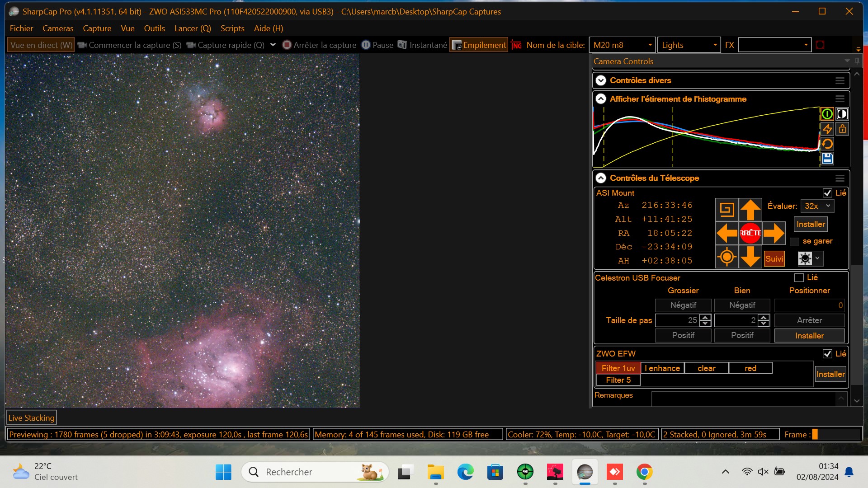Open menu for histogram stretch panel
The width and height of the screenshot is (868, 488).
coord(840,99)
